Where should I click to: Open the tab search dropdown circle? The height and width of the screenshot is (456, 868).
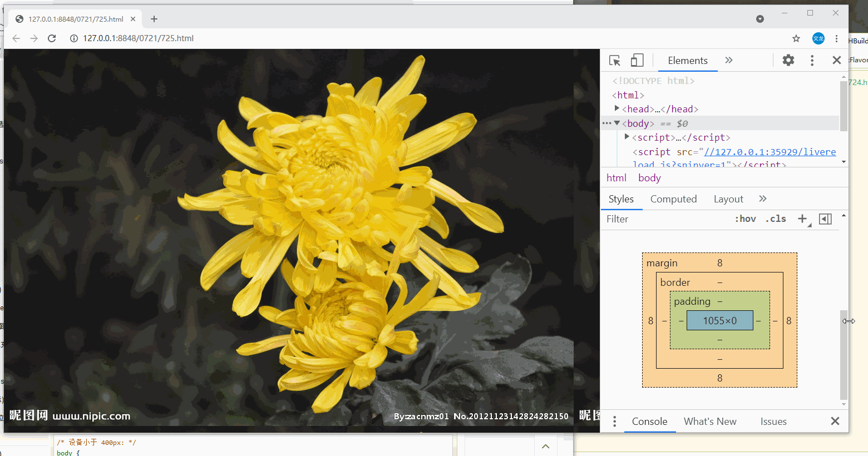[760, 19]
